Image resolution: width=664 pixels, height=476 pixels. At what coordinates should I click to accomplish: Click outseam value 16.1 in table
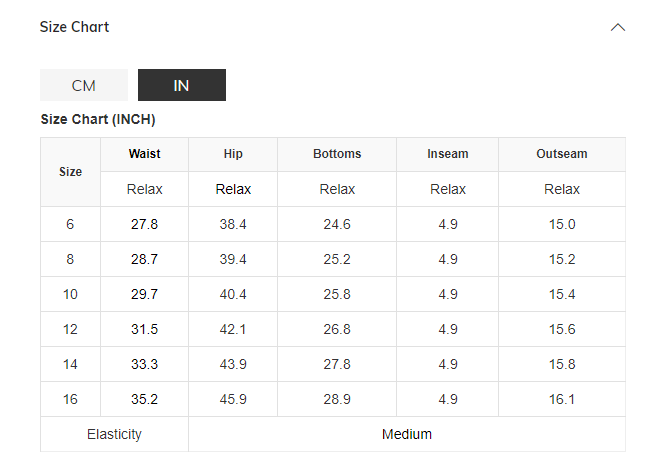(562, 399)
